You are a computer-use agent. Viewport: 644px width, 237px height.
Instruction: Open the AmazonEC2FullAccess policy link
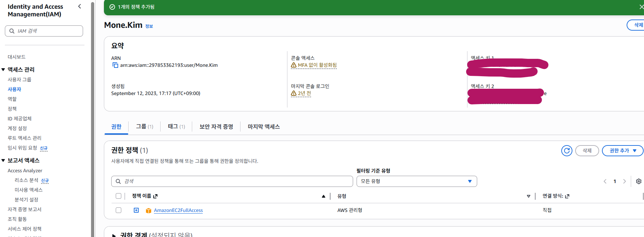[x=178, y=210]
